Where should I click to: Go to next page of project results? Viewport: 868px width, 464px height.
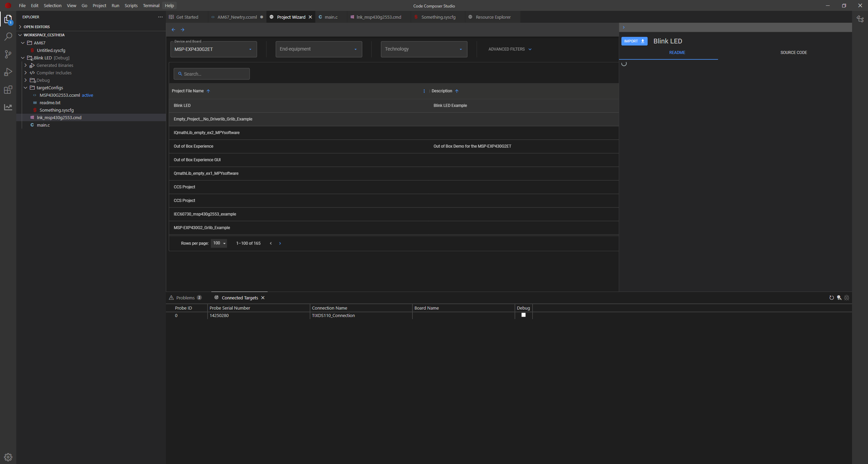pyautogui.click(x=280, y=243)
